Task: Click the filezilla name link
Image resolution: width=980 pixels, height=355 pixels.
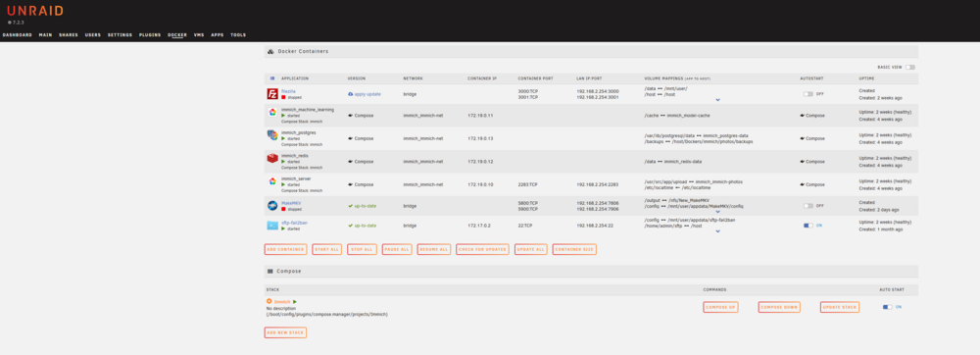Action: coord(288,91)
